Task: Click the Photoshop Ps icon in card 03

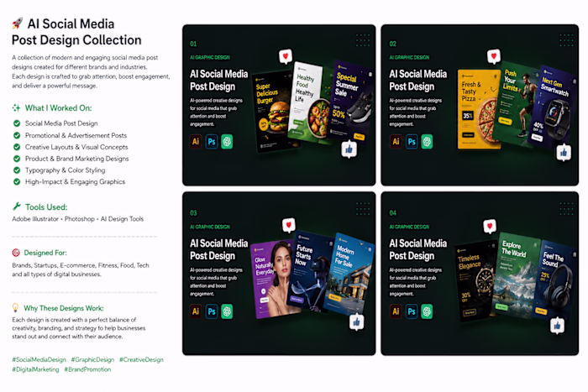Action: (212, 311)
